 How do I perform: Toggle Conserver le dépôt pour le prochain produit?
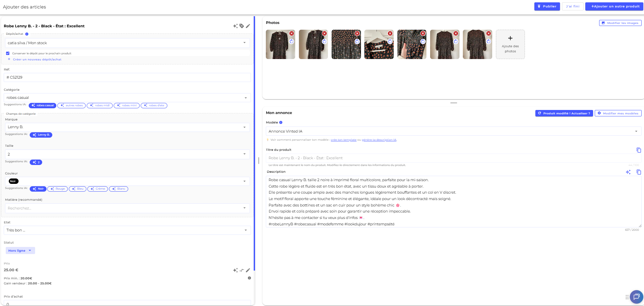pos(8,53)
